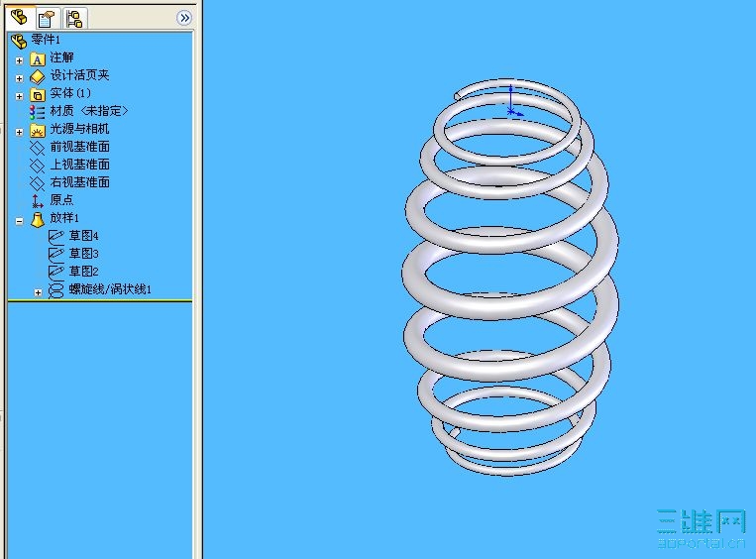Expand the 注解 annotations node
The width and height of the screenshot is (756, 559).
click(x=19, y=60)
